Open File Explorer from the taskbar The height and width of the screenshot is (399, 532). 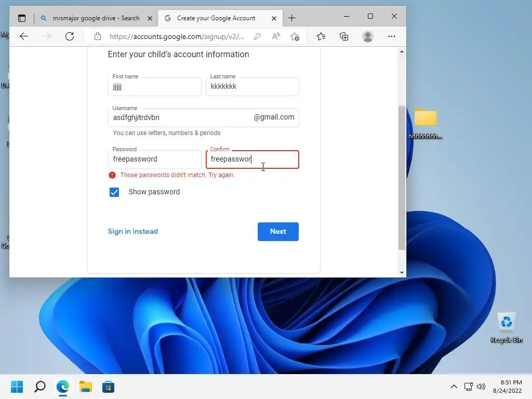(x=86, y=387)
